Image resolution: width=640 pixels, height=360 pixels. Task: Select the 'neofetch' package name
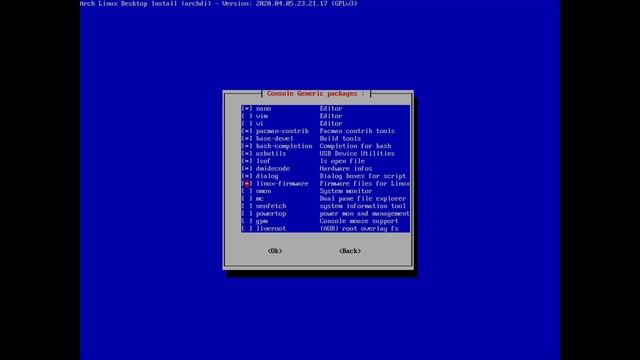(x=271, y=206)
